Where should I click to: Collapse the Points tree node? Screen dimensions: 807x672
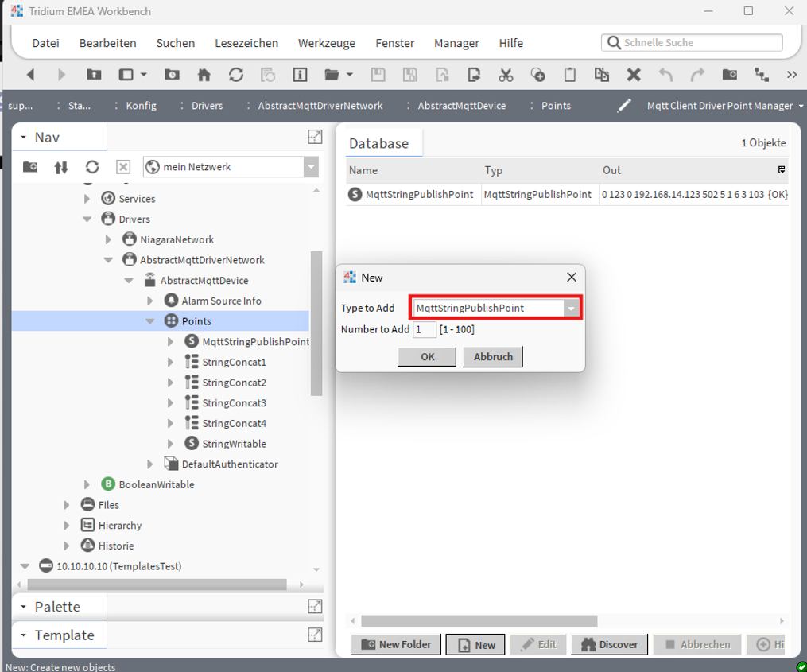click(x=149, y=321)
